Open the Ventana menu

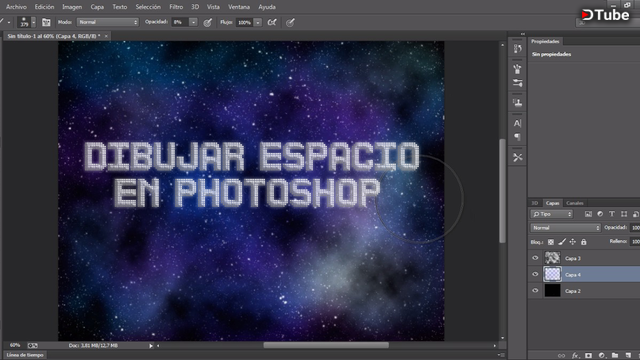pos(239,7)
